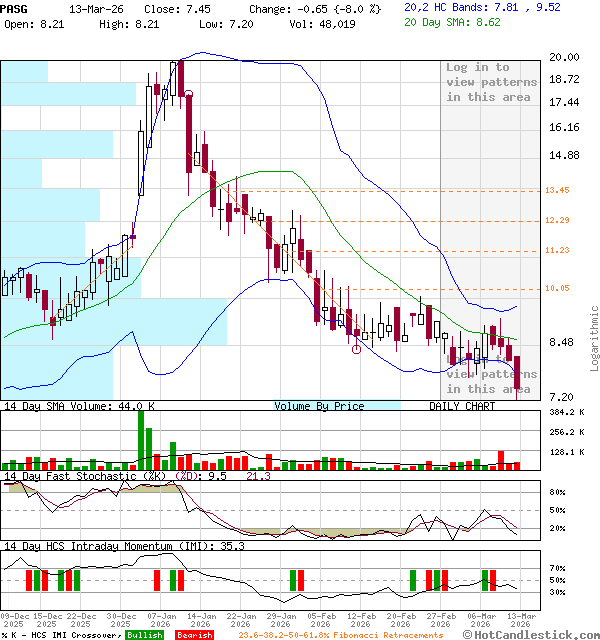This screenshot has width=600, height=640.
Task: Click the red circle marker at the February low
Action: pyautogui.click(x=357, y=349)
